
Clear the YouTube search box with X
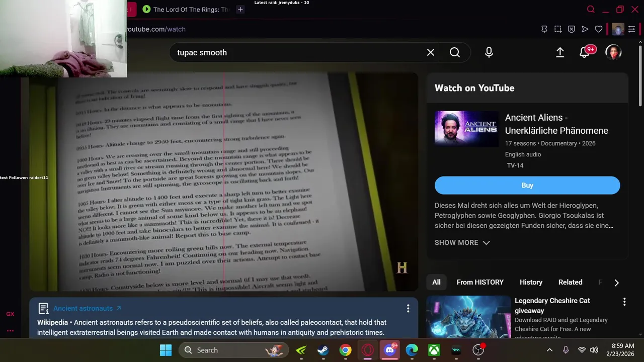(x=431, y=52)
